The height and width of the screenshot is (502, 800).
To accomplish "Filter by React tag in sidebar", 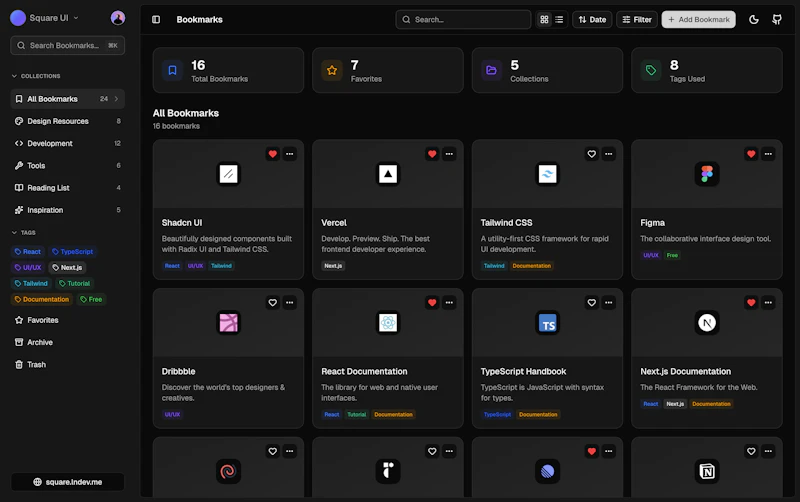I will click(28, 252).
